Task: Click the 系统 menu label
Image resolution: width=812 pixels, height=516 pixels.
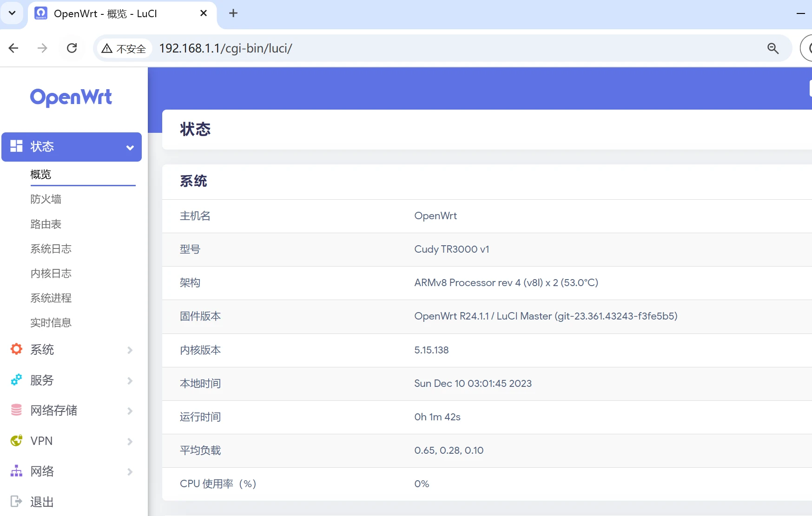Action: 42,350
